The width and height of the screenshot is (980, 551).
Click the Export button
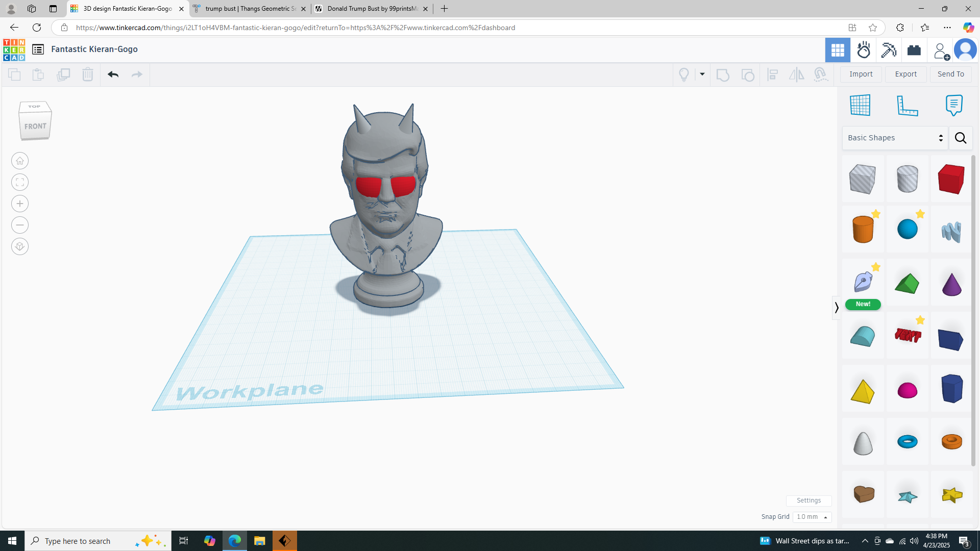click(x=906, y=74)
